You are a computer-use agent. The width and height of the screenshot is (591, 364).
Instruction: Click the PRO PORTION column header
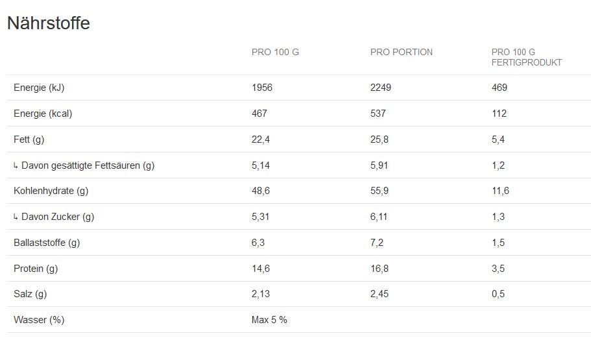pyautogui.click(x=401, y=52)
